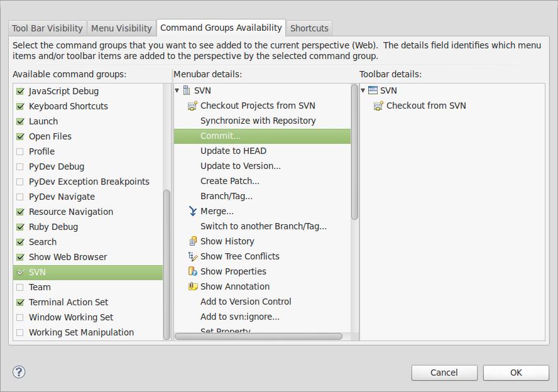Select the Create Patch... item
558x392 pixels.
click(x=230, y=181)
